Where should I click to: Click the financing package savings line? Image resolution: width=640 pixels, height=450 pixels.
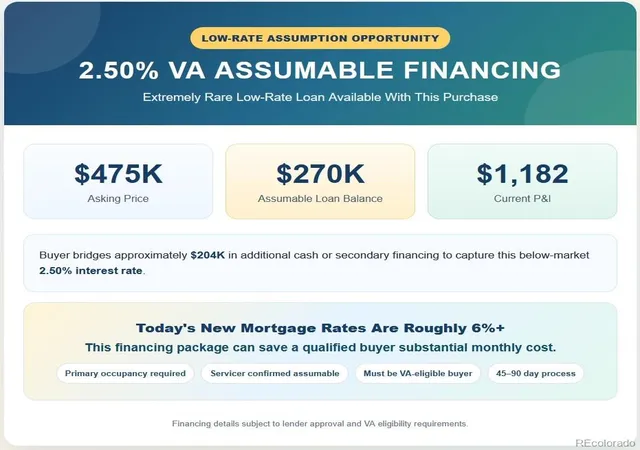(320, 348)
